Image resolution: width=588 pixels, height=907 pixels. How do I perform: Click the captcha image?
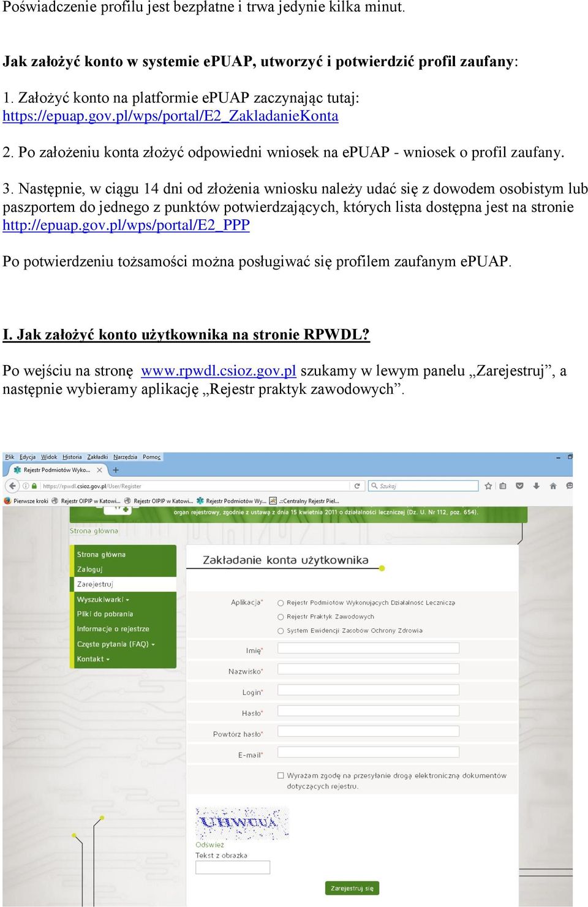[242, 822]
